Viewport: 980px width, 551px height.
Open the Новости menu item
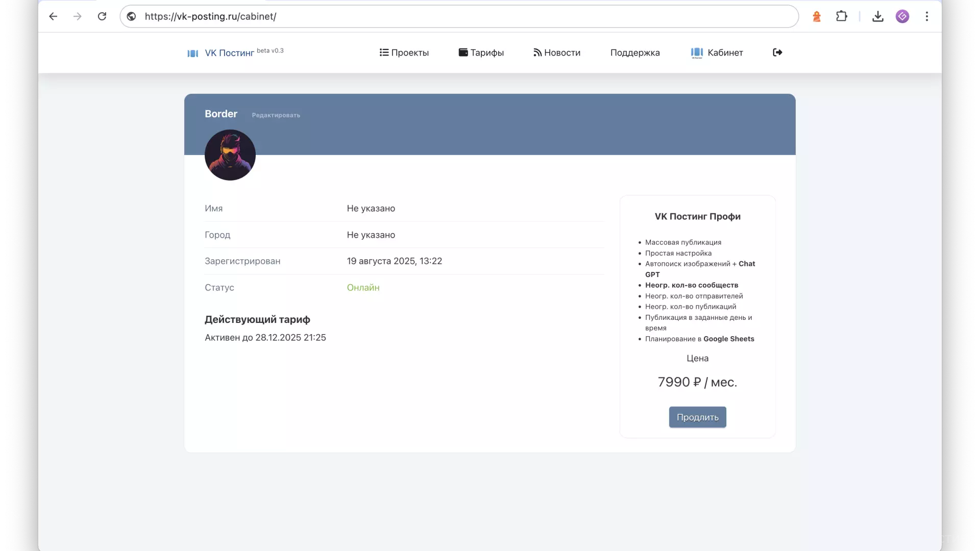point(557,53)
